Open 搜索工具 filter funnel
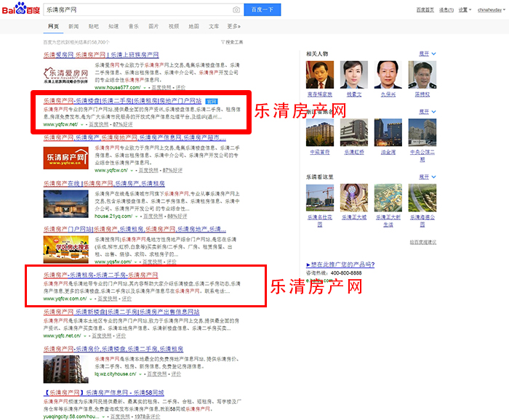 [x=232, y=42]
